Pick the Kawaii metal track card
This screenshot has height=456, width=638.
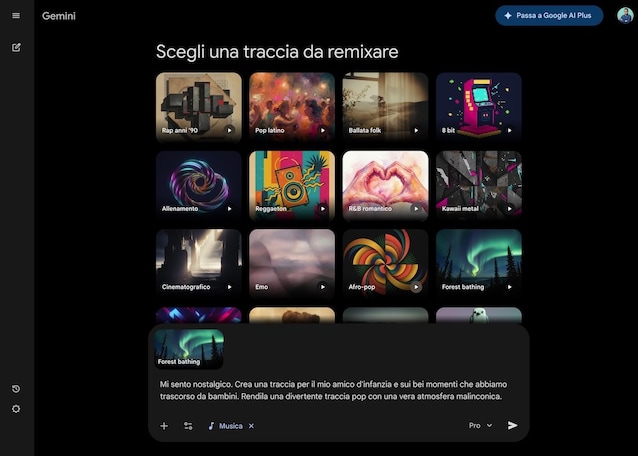(x=478, y=183)
